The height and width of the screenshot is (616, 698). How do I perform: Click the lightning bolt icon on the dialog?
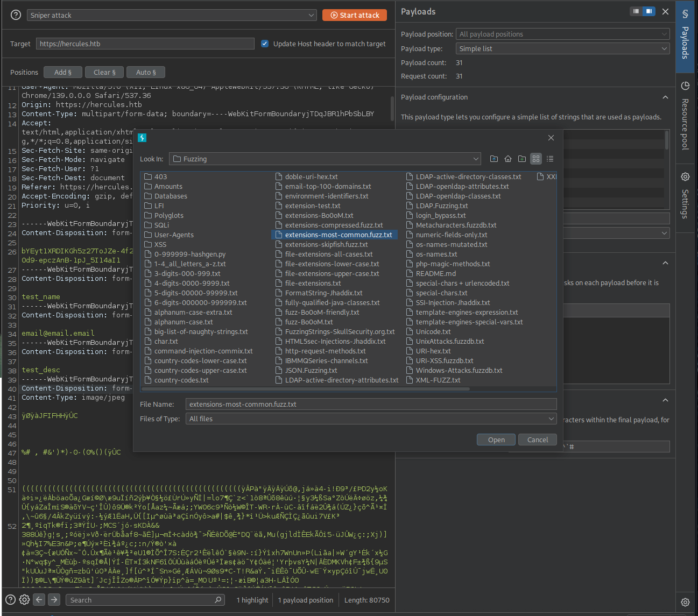142,138
